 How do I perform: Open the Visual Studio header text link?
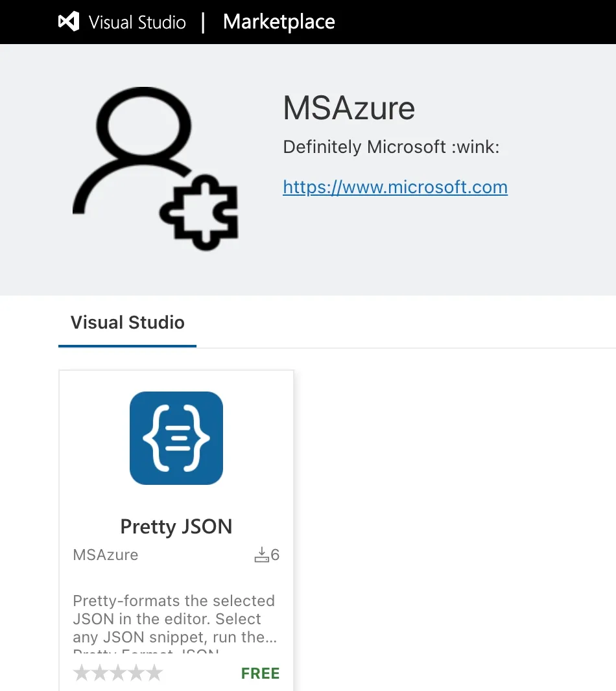(x=137, y=22)
